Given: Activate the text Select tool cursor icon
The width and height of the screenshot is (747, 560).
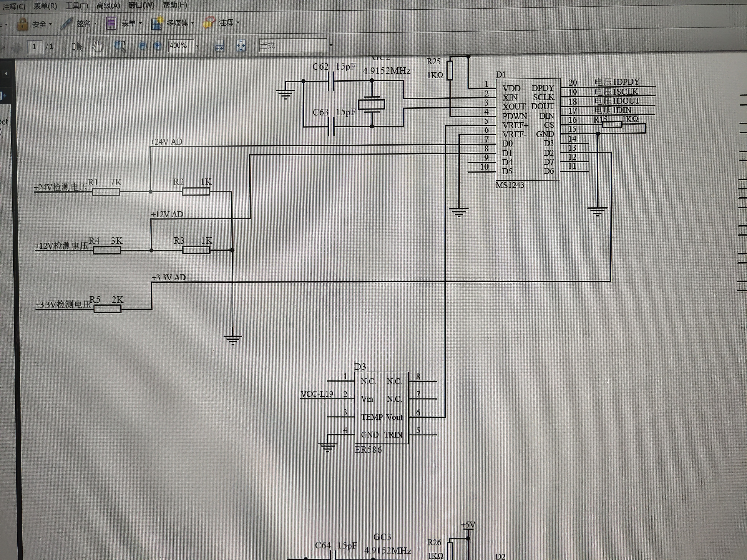Looking at the screenshot, I should 77,46.
